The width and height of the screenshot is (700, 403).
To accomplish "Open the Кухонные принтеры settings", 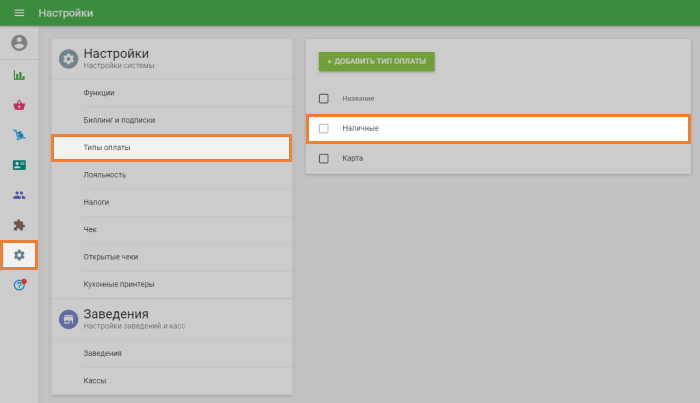I will [x=119, y=284].
